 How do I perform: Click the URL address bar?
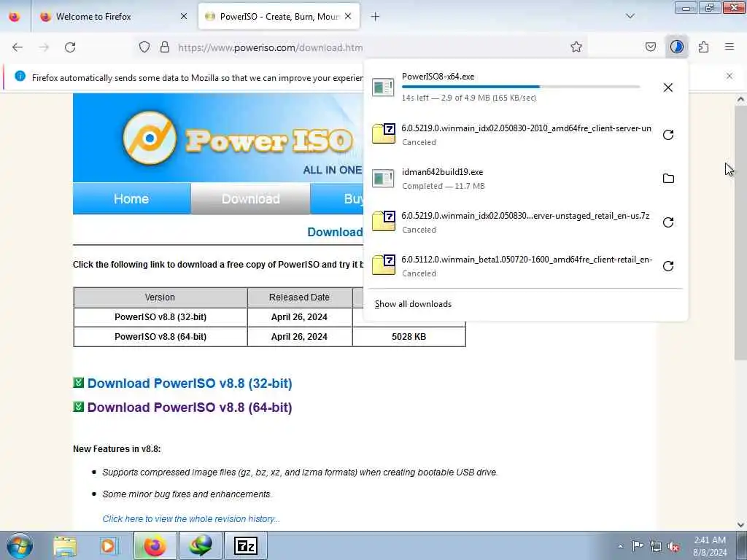point(362,47)
